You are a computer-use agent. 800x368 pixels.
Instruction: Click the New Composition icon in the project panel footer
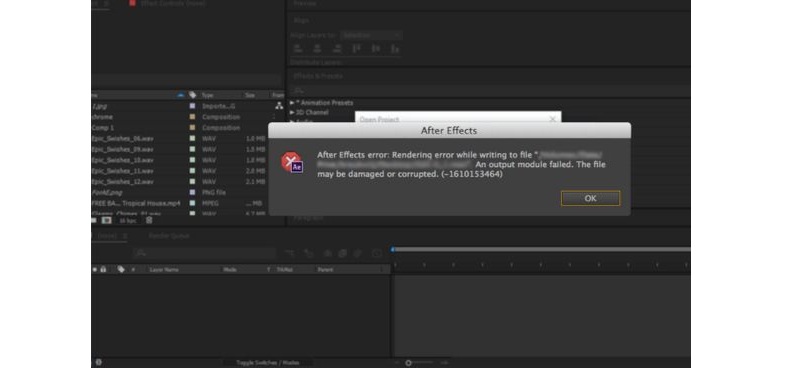pos(107,220)
